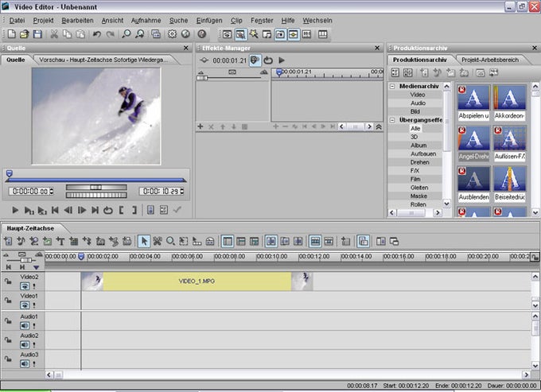Select the 3D transition category

coord(414,137)
